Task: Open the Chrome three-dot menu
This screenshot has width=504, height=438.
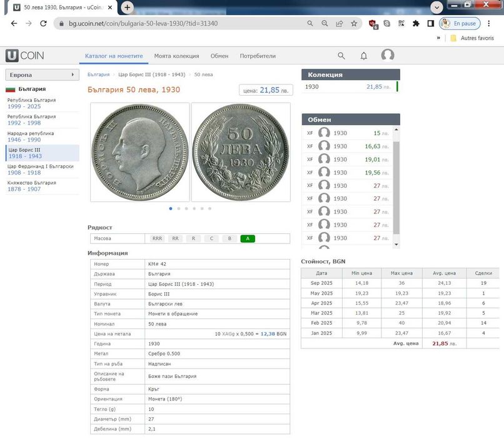Action: [x=488, y=24]
